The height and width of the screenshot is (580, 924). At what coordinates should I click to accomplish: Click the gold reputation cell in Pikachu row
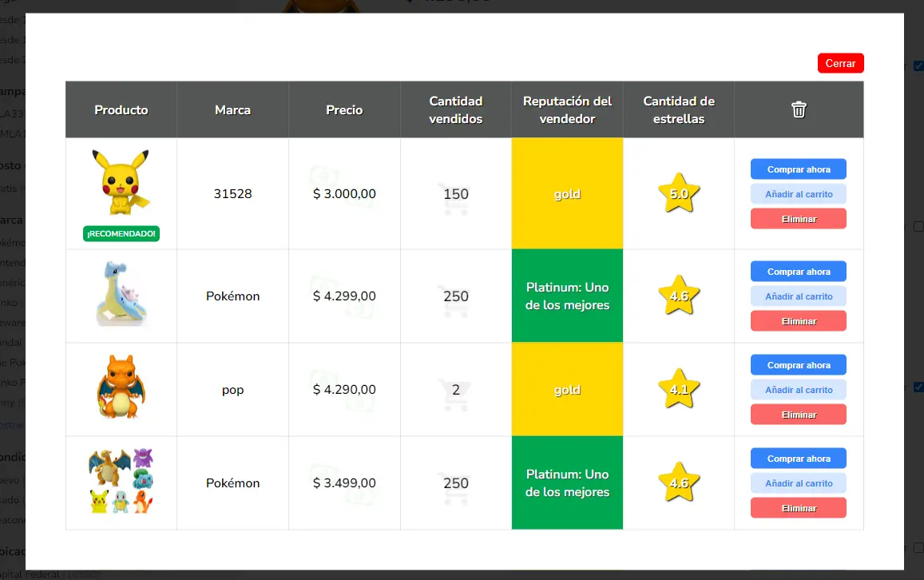point(567,193)
